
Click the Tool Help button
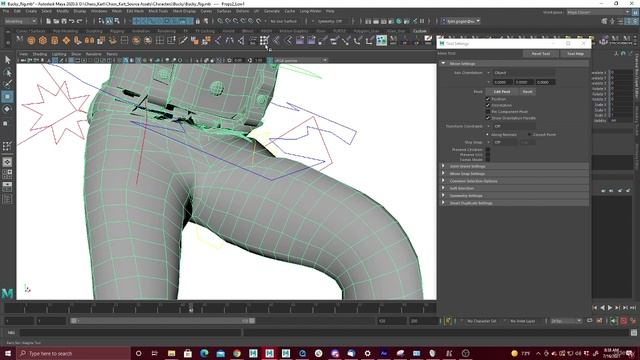point(576,53)
